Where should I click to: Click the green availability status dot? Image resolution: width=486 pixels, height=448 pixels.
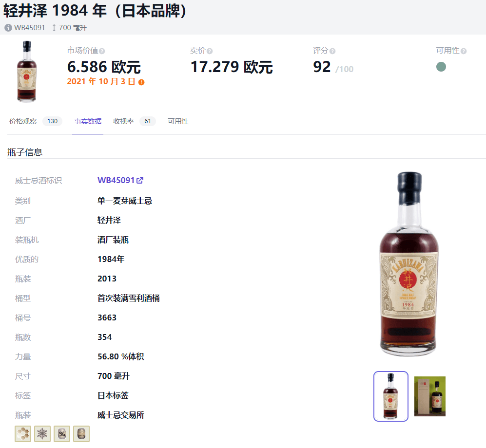441,67
